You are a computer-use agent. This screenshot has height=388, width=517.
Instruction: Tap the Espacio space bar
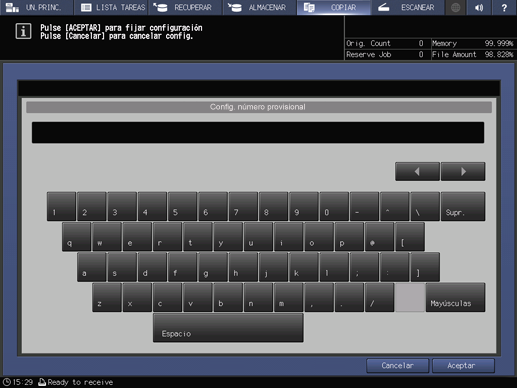[228, 328]
